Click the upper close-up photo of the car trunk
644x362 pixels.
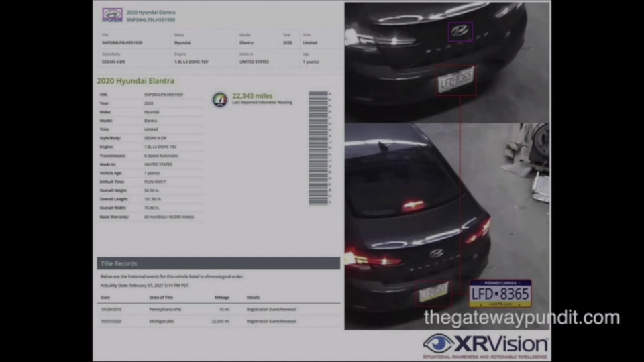(447, 62)
